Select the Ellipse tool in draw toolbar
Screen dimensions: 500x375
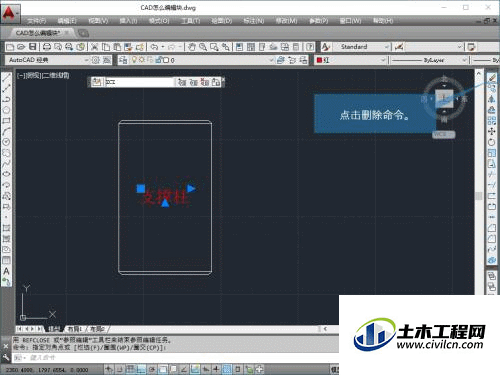(6, 174)
